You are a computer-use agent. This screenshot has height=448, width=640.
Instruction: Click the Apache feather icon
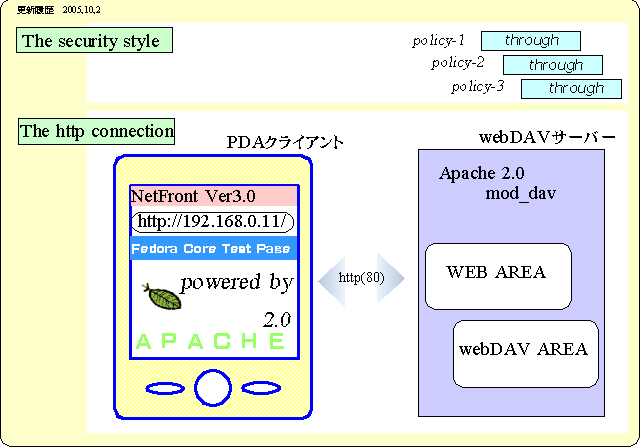tap(164, 296)
